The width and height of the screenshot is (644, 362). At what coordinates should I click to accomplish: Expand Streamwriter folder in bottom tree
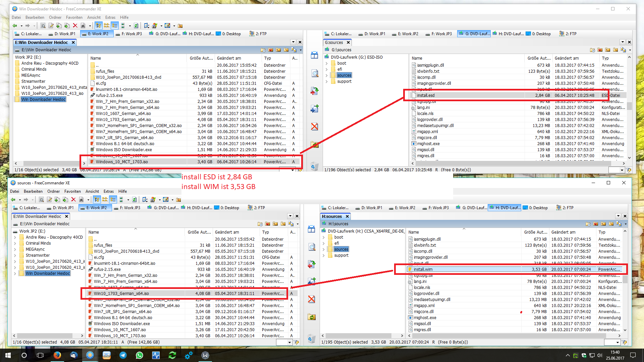15,255
